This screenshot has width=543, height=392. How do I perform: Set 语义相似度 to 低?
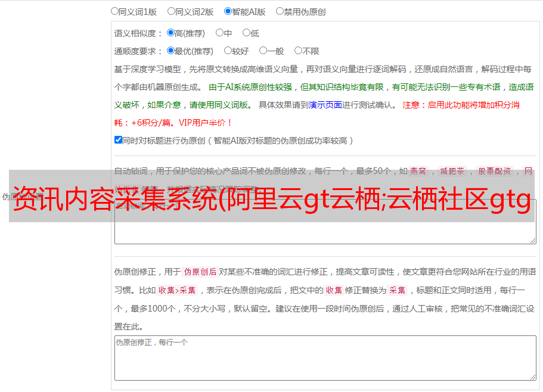tap(246, 33)
